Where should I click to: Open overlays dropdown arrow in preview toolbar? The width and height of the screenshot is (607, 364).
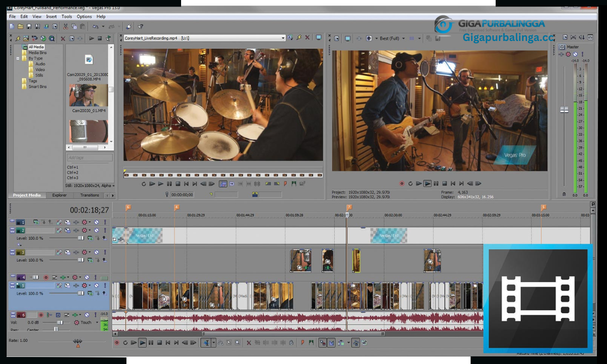pyautogui.click(x=419, y=38)
